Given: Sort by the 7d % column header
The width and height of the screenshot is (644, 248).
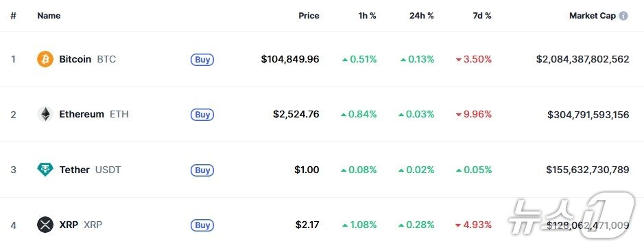Looking at the screenshot, I should (481, 16).
